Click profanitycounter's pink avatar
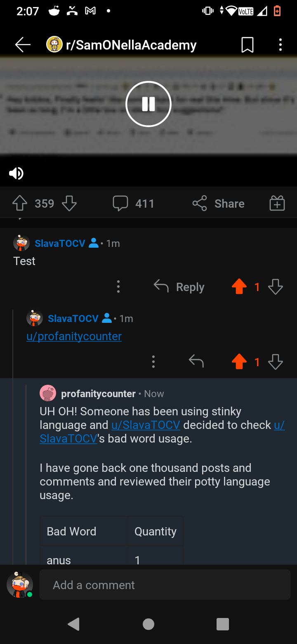 tap(48, 393)
